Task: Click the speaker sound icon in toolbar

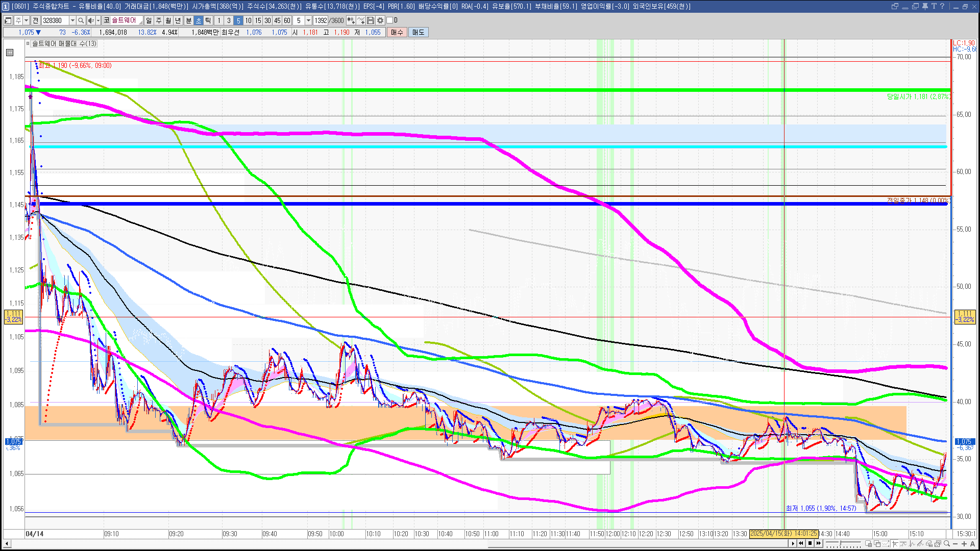Action: coord(91,20)
